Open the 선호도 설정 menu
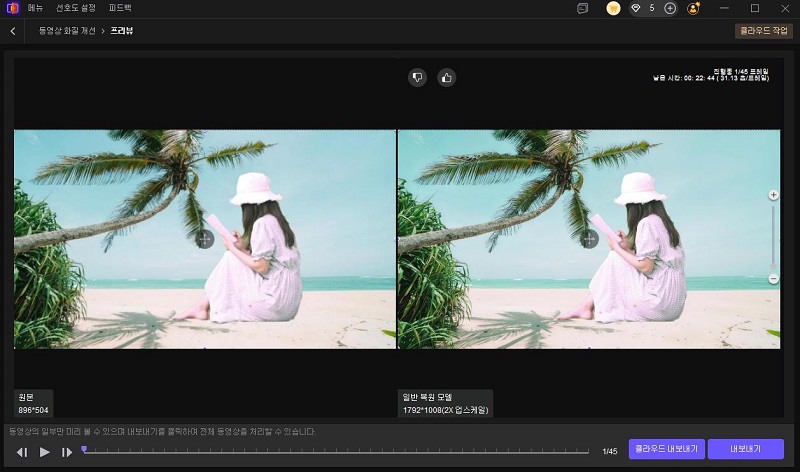The height and width of the screenshot is (472, 800). coord(75,8)
